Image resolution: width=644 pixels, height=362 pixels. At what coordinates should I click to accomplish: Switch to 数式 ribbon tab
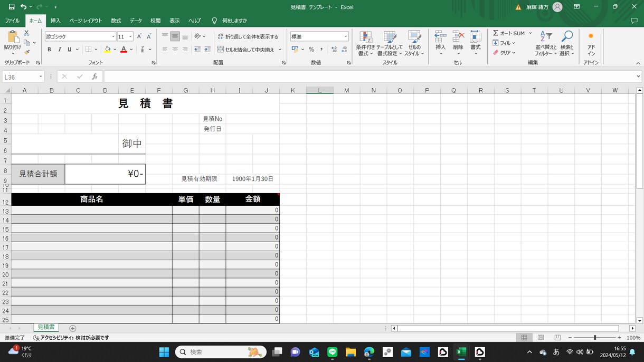point(116,21)
